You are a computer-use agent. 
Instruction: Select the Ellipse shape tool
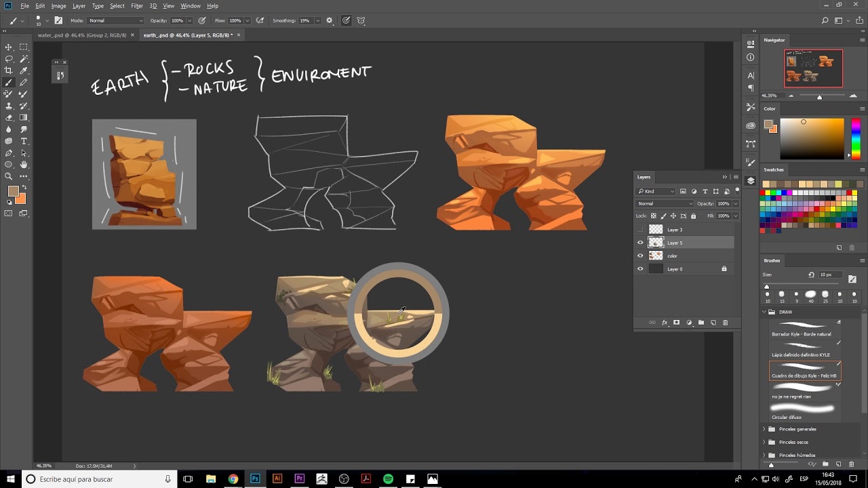tap(9, 165)
